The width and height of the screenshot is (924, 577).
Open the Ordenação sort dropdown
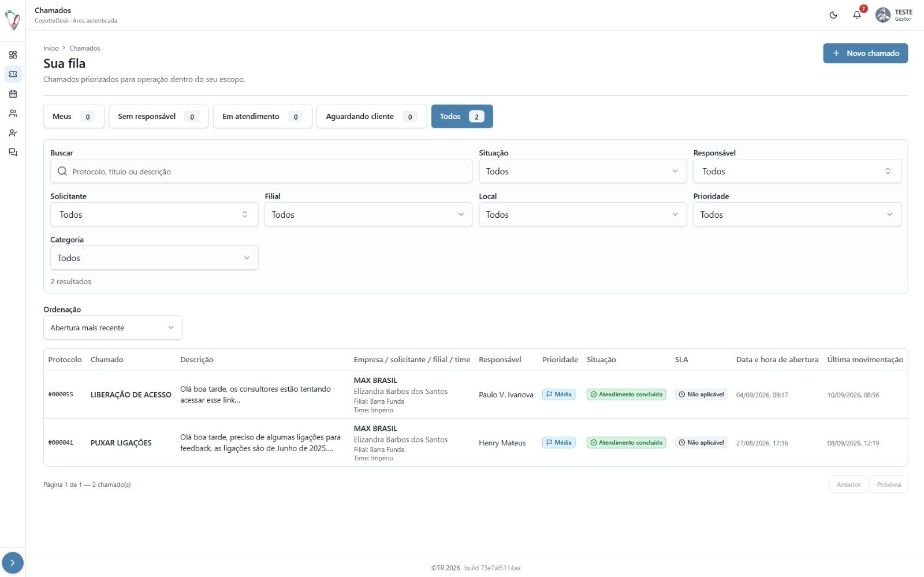[x=113, y=327]
